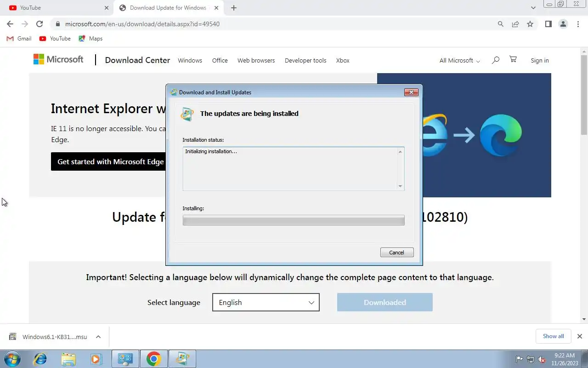588x368 pixels.
Task: Expand the download item options chevron
Action: [x=98, y=337]
